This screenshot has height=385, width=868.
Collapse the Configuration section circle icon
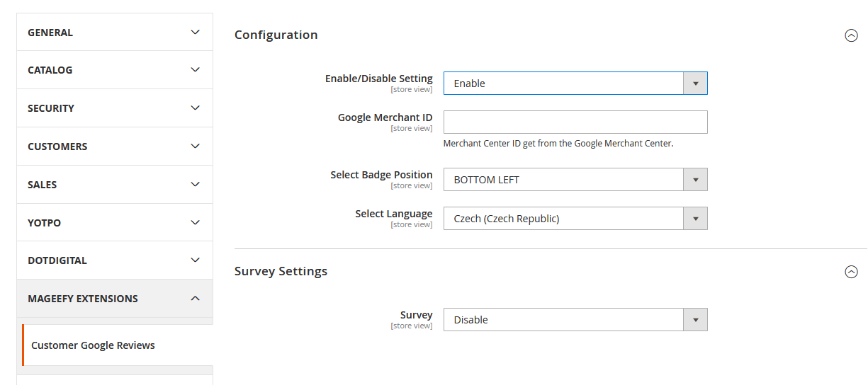click(851, 35)
